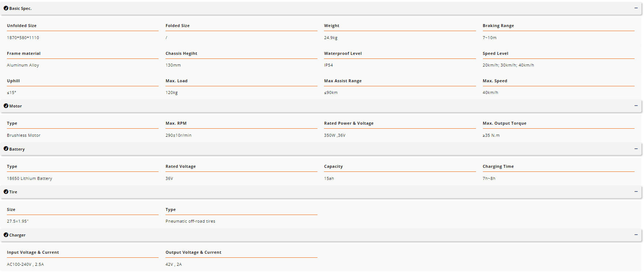Image resolution: width=644 pixels, height=272 pixels.
Task: Collapse the Motor section with minus
Action: (636, 106)
